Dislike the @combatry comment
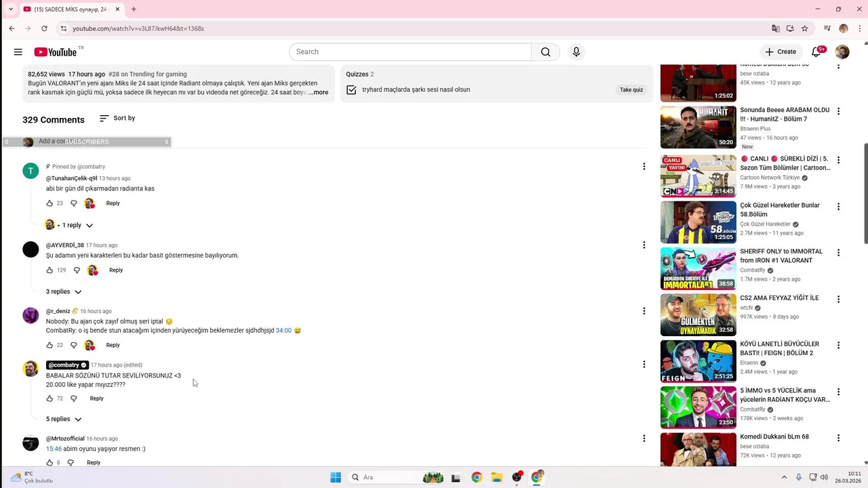This screenshot has height=488, width=868. point(74,399)
